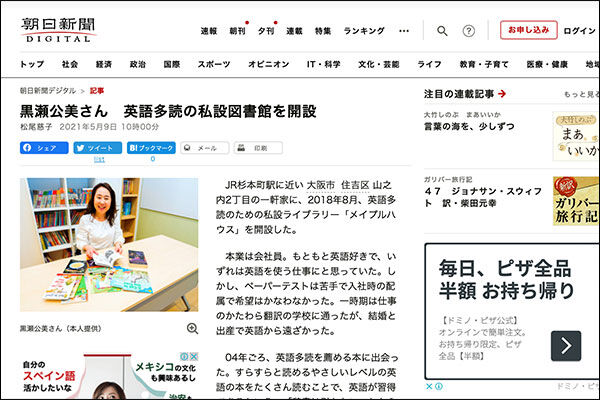The image size is (600, 400).
Task: Click the 毎日、ピザ全品半額 ad headline
Action: tap(506, 279)
